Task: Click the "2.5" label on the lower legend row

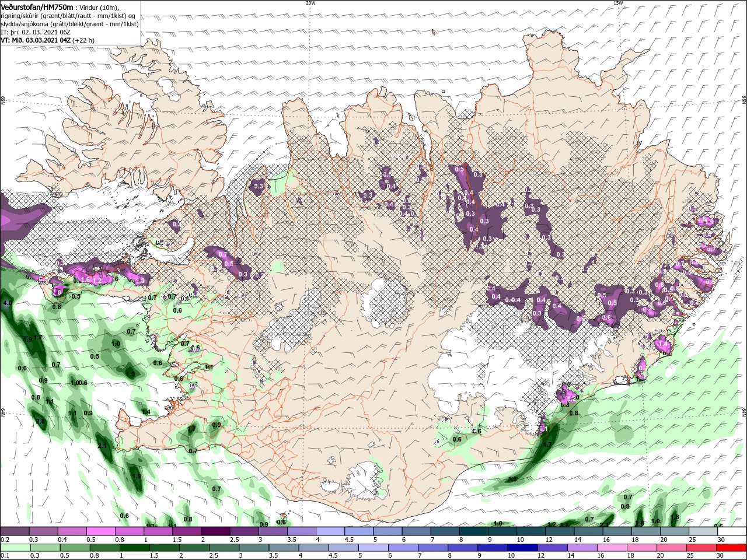Action: pos(214,556)
